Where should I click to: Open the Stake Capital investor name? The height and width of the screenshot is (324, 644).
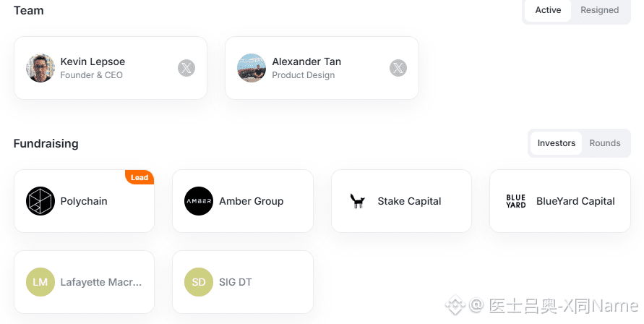point(409,201)
